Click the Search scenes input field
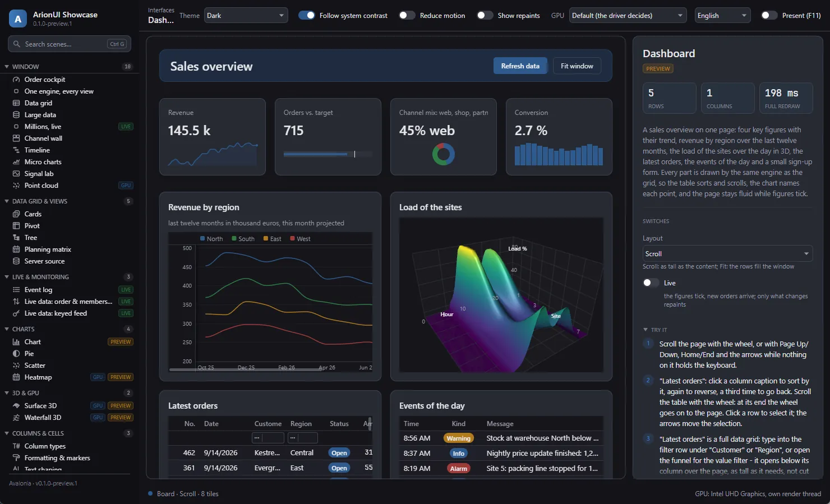 click(70, 44)
